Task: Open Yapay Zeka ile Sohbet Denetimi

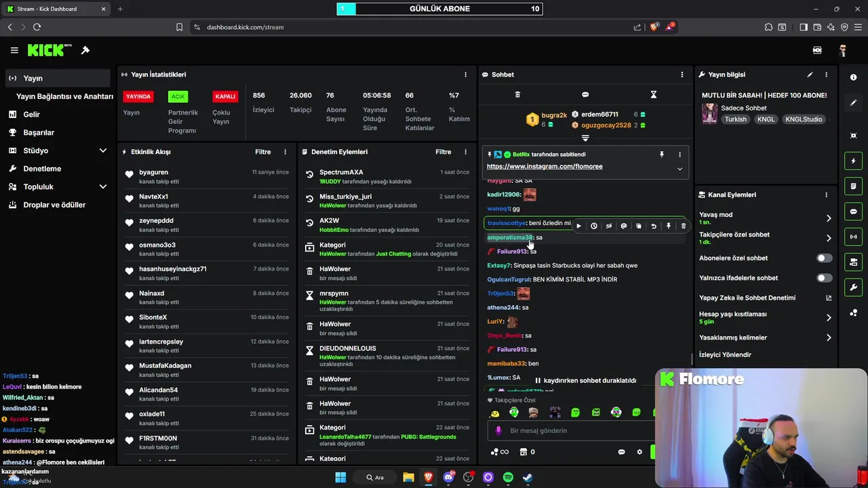Action: [765, 298]
